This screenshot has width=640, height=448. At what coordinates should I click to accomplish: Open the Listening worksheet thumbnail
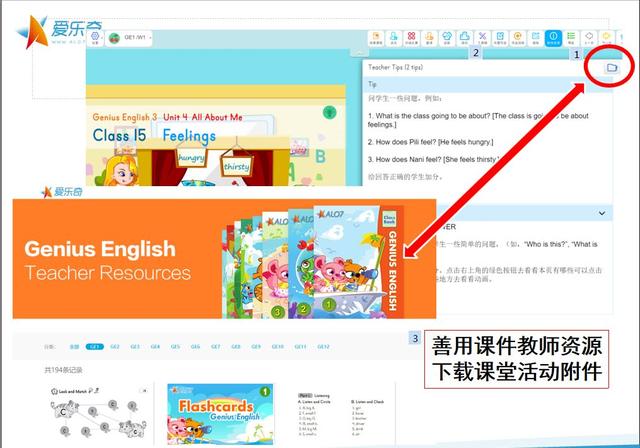pos(341,414)
